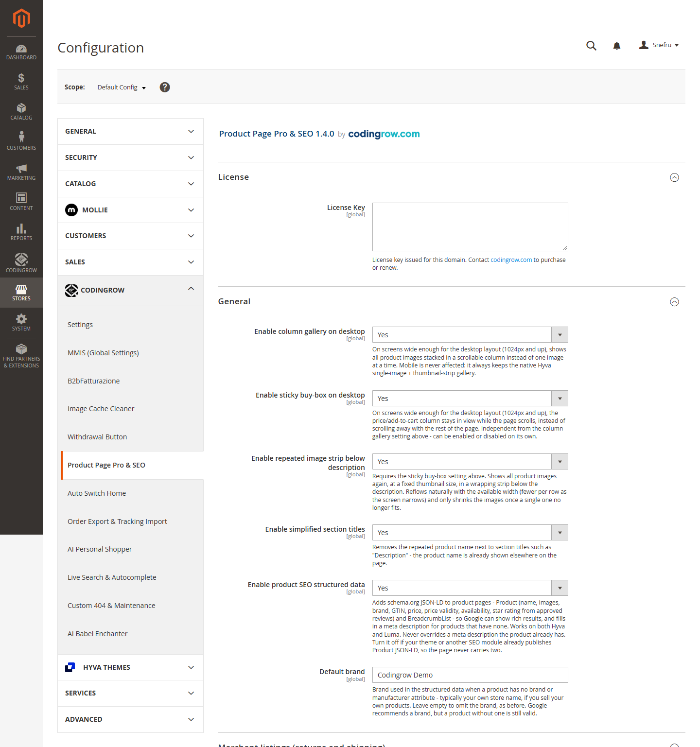The height and width of the screenshot is (747, 700).
Task: Collapse the General section circle toggle
Action: (674, 302)
